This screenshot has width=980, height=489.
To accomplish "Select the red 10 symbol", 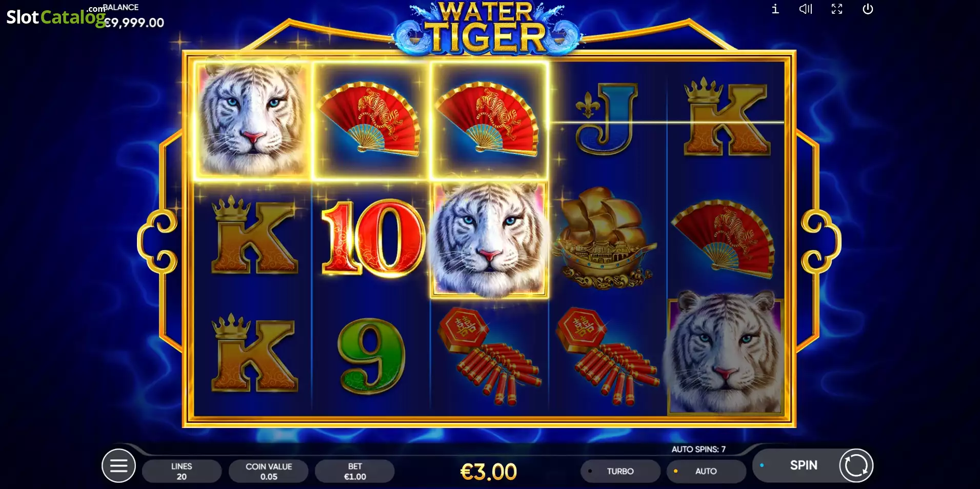I will (373, 239).
